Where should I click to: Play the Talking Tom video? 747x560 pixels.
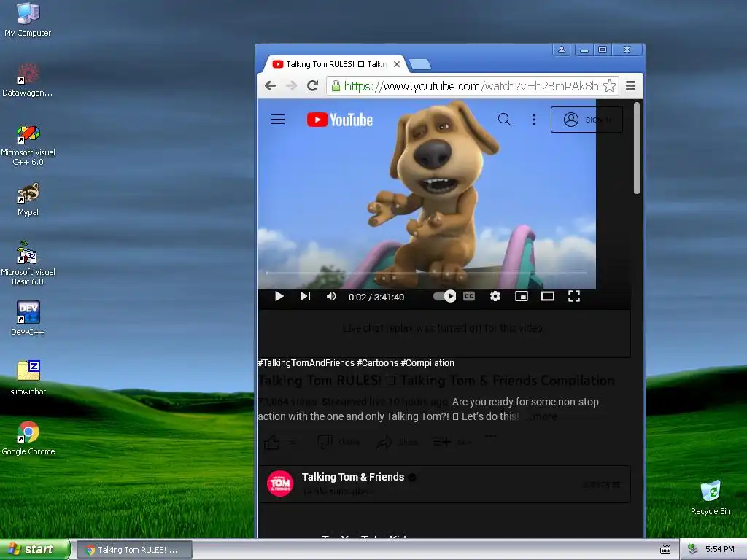(x=279, y=297)
